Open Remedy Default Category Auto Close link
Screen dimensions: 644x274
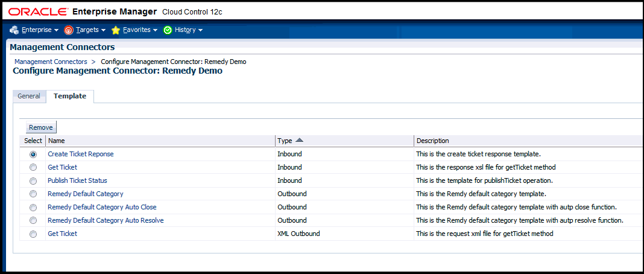click(x=102, y=207)
